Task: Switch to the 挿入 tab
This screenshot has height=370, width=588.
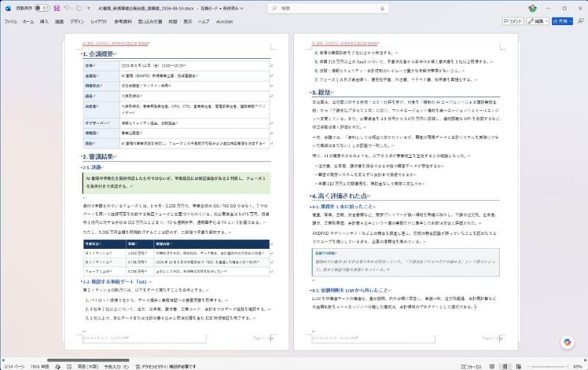Action: click(44, 22)
